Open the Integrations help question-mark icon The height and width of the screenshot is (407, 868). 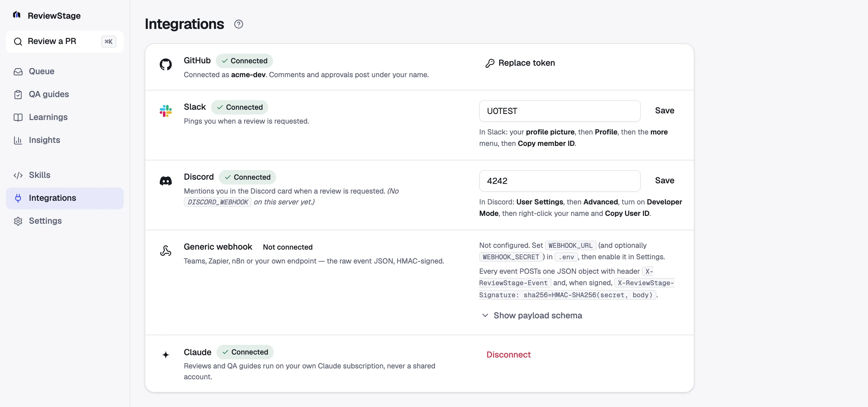(x=239, y=24)
